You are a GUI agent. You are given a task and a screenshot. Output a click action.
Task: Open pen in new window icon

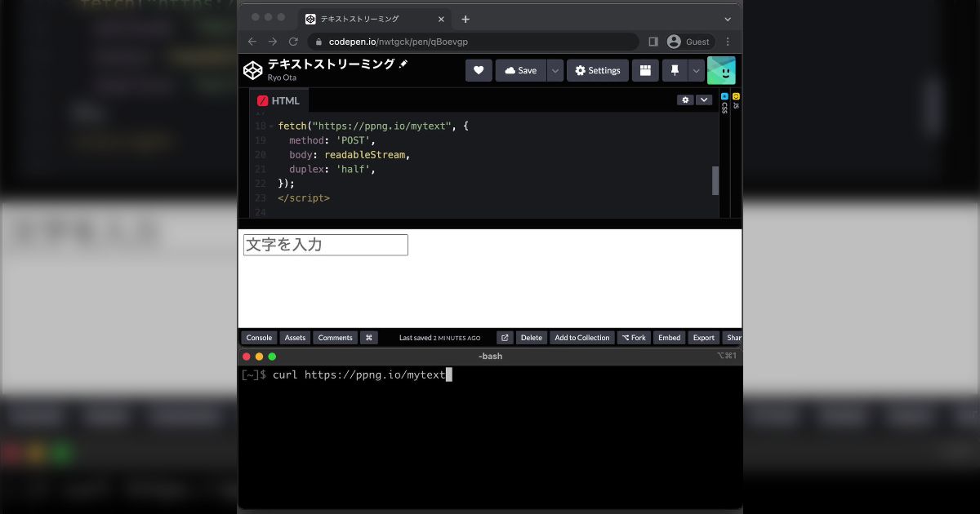(x=505, y=338)
